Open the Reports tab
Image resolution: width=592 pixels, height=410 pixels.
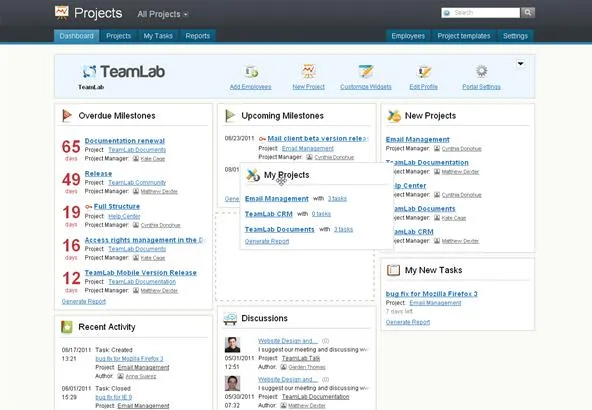(x=197, y=36)
